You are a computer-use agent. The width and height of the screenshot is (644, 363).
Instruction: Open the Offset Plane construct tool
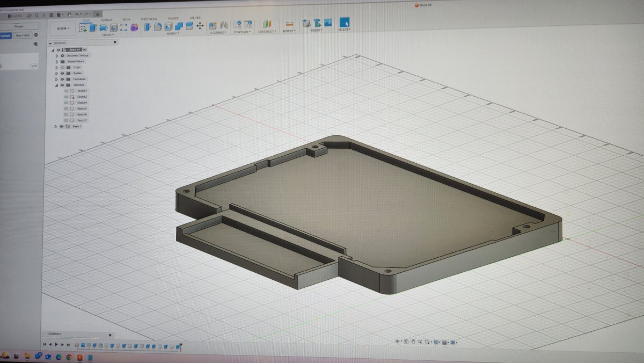pyautogui.click(x=267, y=25)
